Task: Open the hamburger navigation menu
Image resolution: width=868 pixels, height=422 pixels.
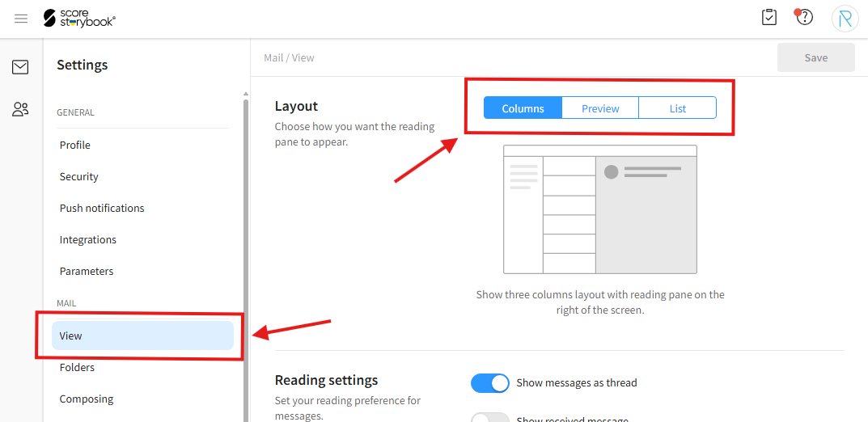Action: (21, 19)
